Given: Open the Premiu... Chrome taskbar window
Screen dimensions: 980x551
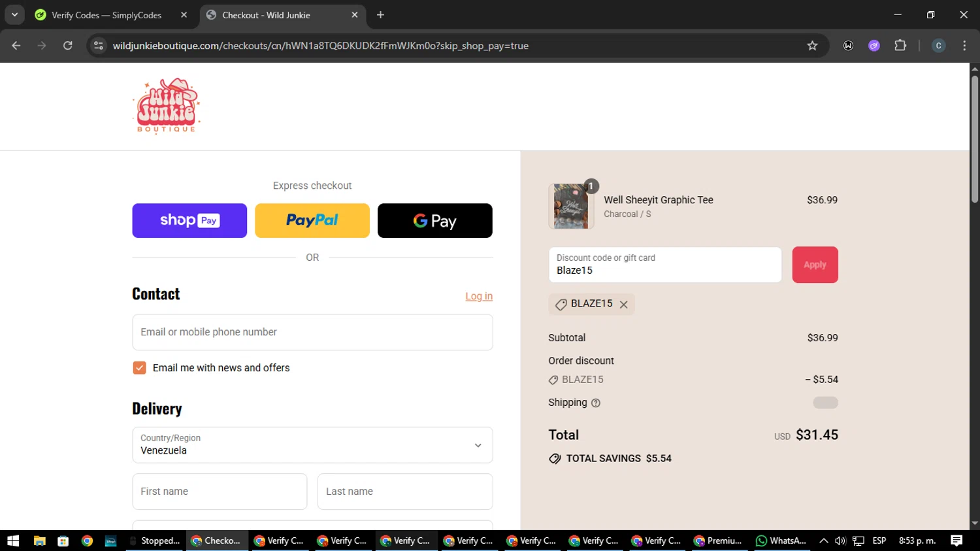Looking at the screenshot, I should pos(719,541).
